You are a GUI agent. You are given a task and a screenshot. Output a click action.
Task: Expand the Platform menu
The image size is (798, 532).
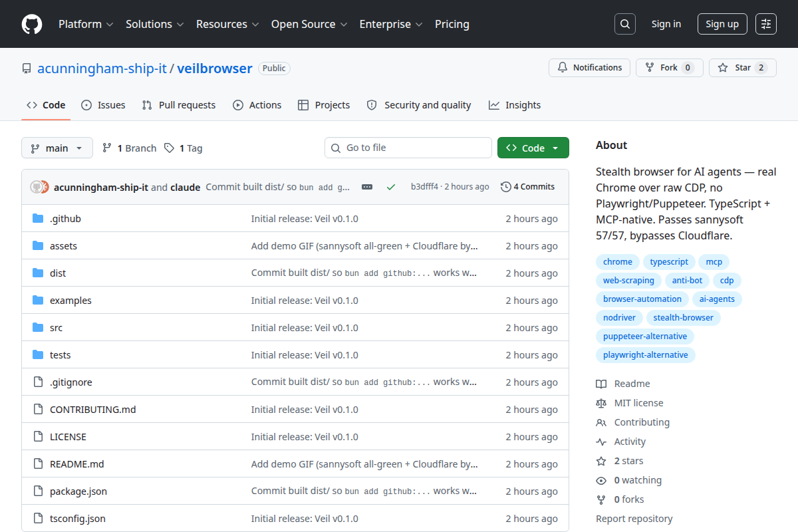[x=86, y=24]
